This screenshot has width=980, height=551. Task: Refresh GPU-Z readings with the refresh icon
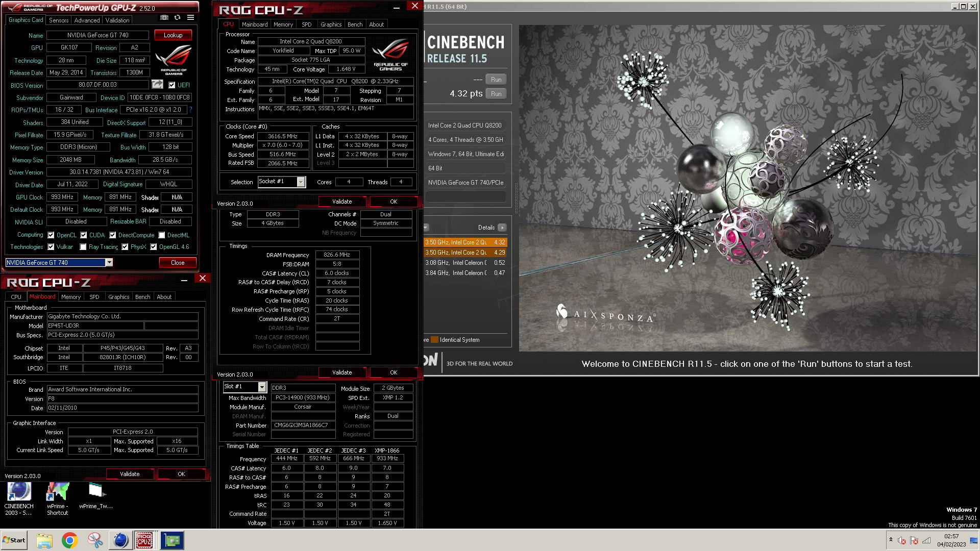click(177, 18)
